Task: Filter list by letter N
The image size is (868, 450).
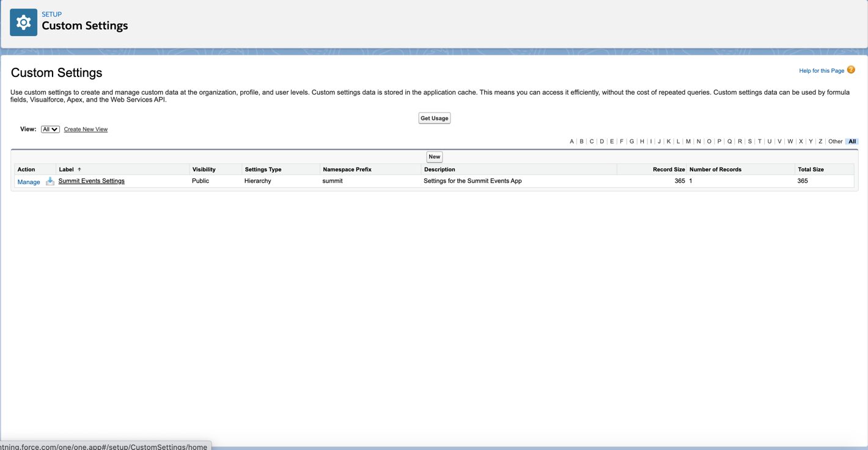Action: click(x=699, y=141)
